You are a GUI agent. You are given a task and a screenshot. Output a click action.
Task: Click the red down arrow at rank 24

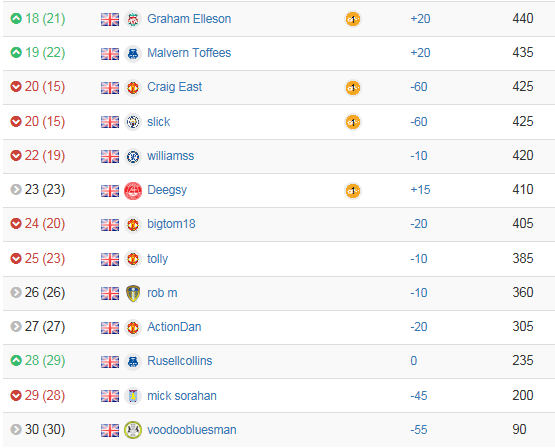coord(16,223)
